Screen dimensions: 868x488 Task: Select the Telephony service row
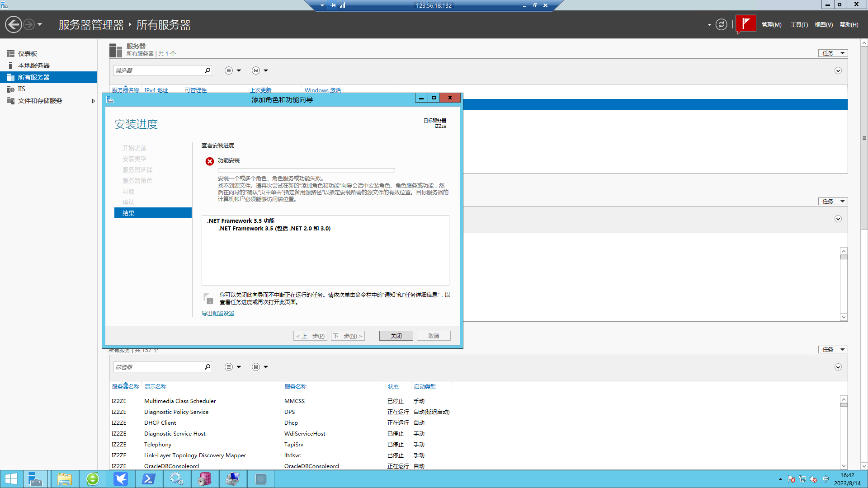[x=475, y=445]
